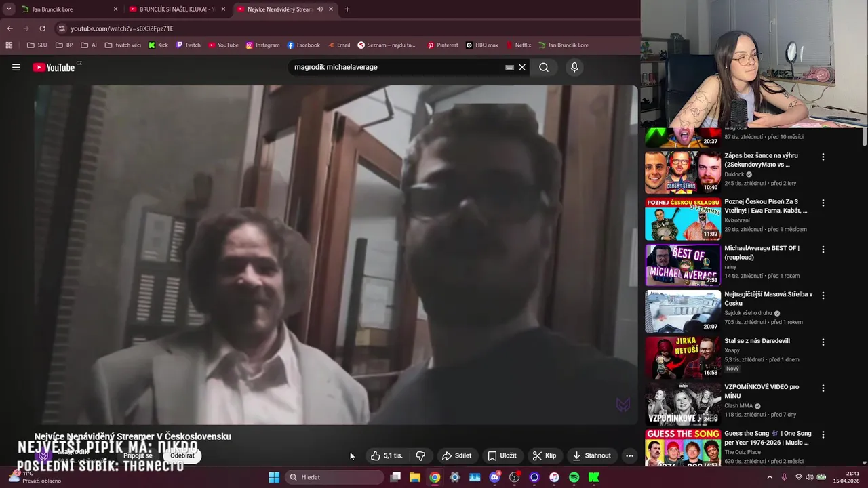Open OBS Studio from taskbar

coord(515,477)
